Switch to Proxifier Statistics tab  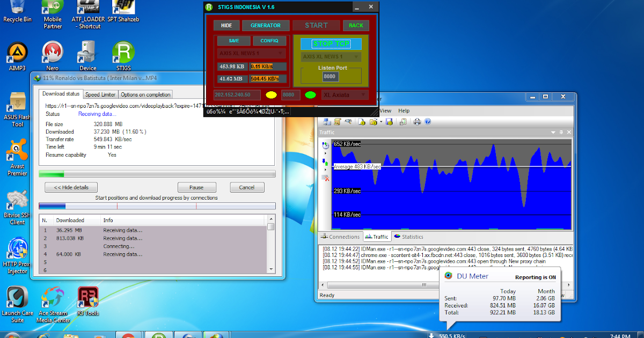[x=408, y=237]
